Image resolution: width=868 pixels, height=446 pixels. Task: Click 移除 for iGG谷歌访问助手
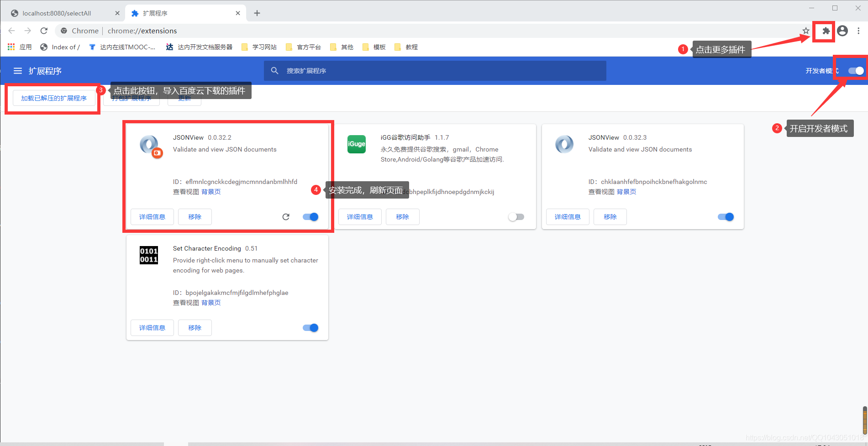pyautogui.click(x=403, y=217)
